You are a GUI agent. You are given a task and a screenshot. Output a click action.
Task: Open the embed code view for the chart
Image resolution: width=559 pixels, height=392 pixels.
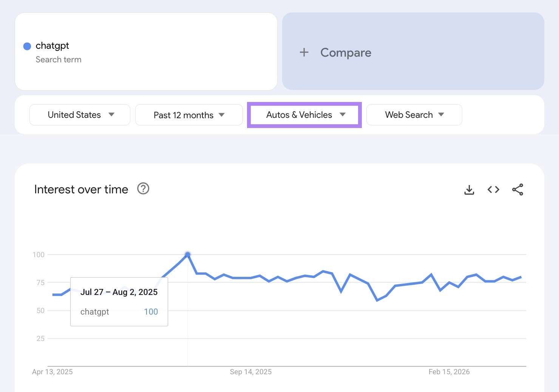pyautogui.click(x=493, y=190)
